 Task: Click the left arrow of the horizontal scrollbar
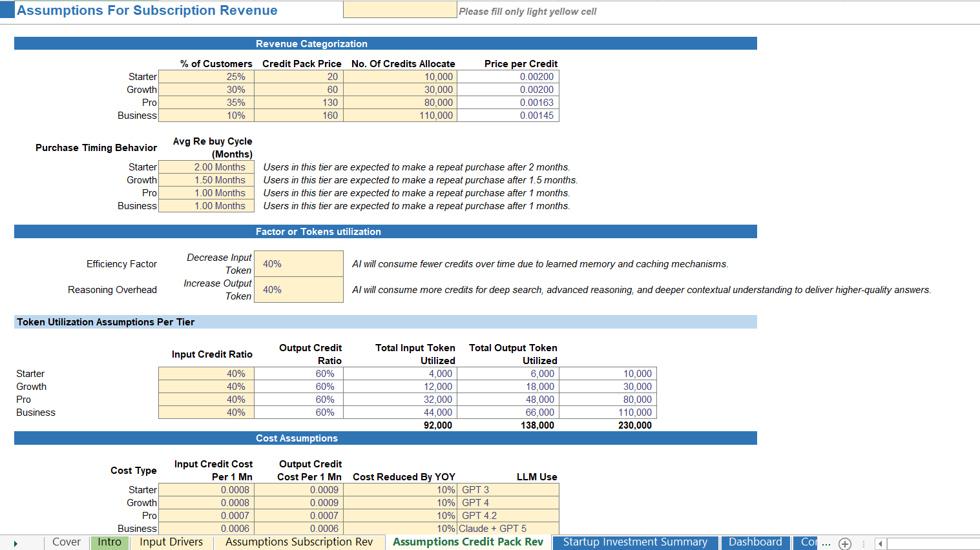click(x=882, y=543)
